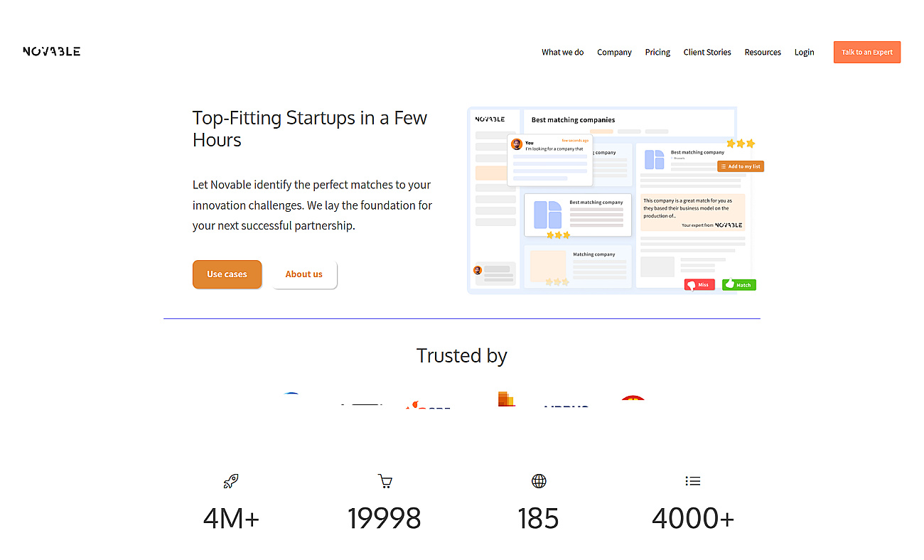Click the orange Use cases button
924x560 pixels.
[227, 274]
